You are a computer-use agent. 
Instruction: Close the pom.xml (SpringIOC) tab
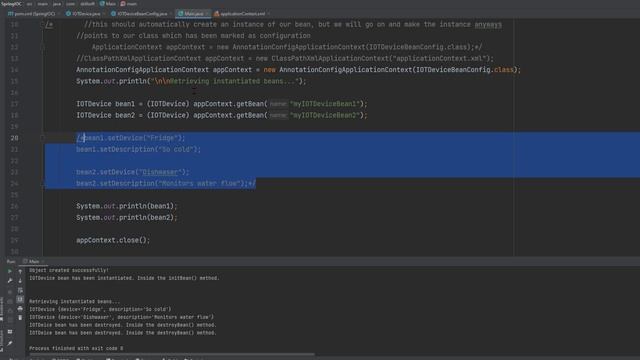[59, 14]
